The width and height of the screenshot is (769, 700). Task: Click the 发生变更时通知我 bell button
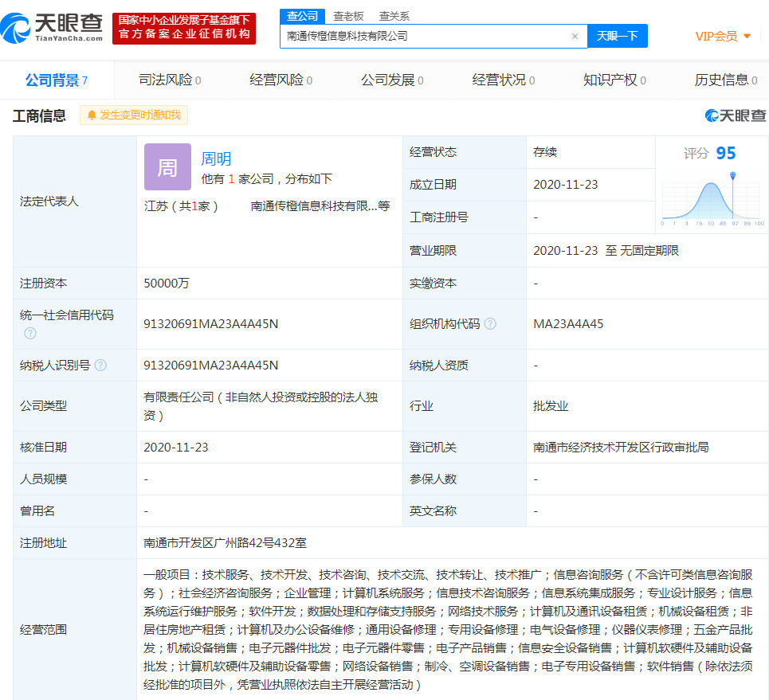[x=134, y=115]
